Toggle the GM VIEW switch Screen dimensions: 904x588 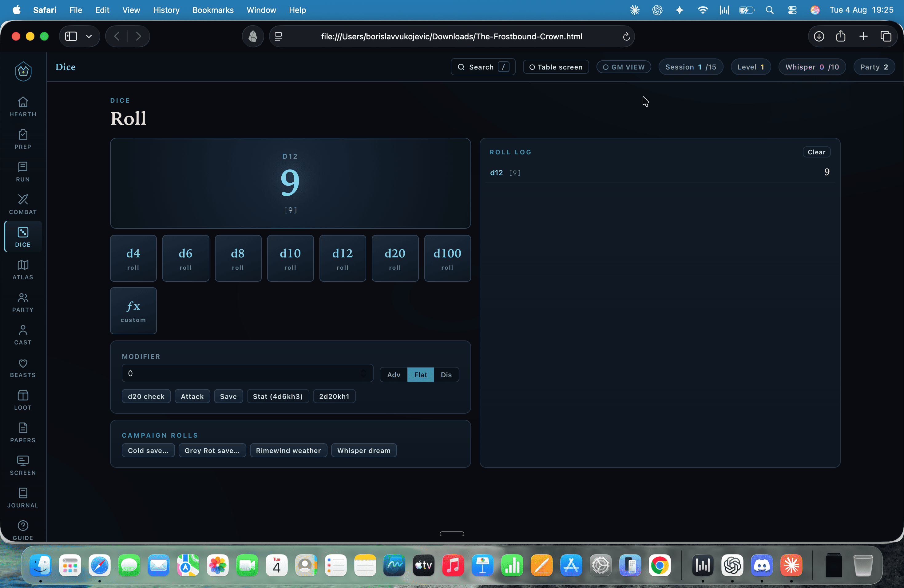pyautogui.click(x=624, y=67)
